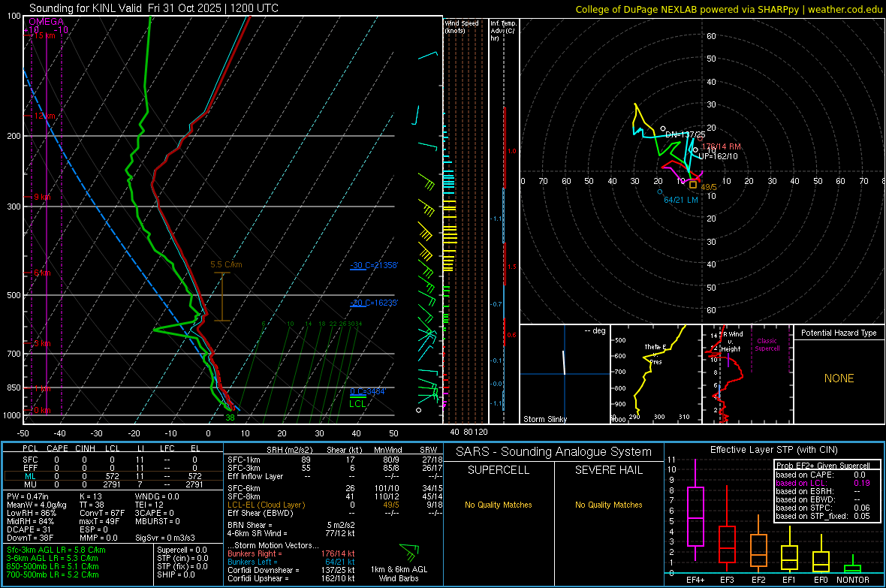The height and width of the screenshot is (588, 886).
Task: Select the 'MU' parcel row label
Action: 30,484
